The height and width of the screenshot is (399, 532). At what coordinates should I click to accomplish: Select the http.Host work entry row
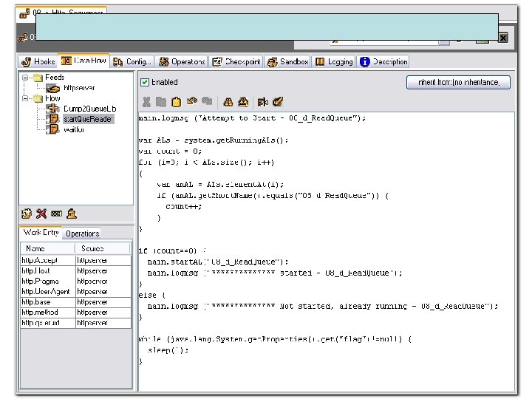pyautogui.click(x=75, y=270)
